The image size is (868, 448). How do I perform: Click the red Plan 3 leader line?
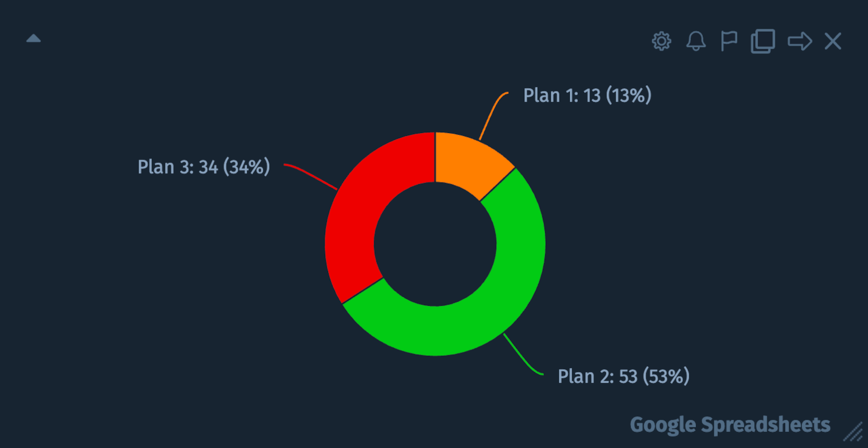click(x=311, y=176)
